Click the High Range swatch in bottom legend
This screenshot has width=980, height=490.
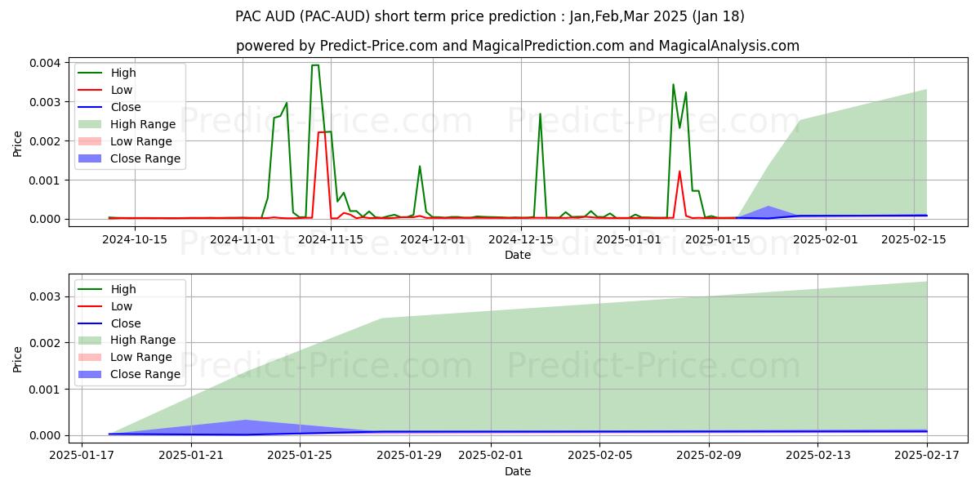point(91,341)
